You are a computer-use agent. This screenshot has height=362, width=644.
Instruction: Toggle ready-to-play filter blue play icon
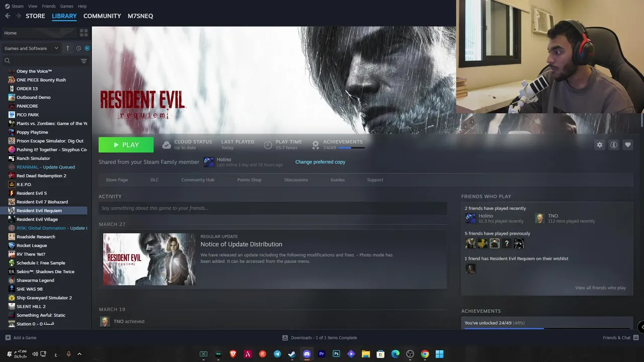[87, 48]
